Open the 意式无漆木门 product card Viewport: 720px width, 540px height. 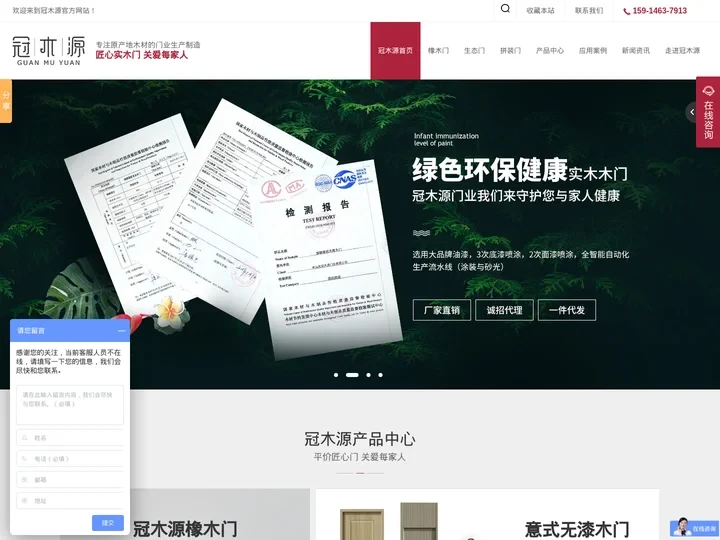tap(487, 514)
